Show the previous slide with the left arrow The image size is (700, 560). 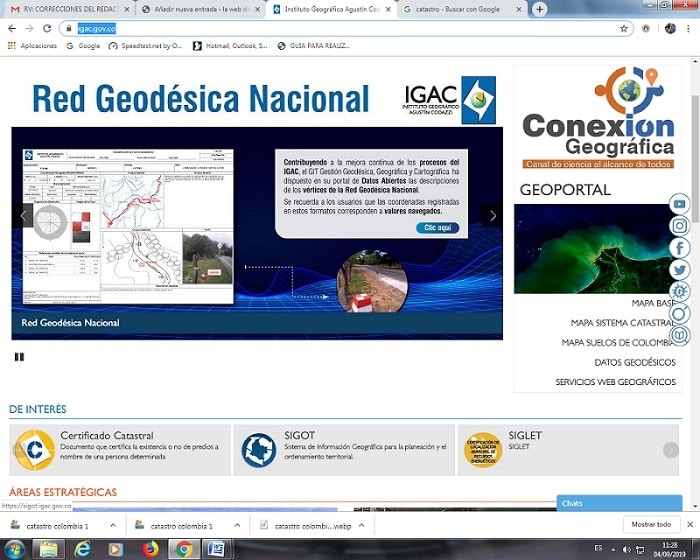(23, 216)
